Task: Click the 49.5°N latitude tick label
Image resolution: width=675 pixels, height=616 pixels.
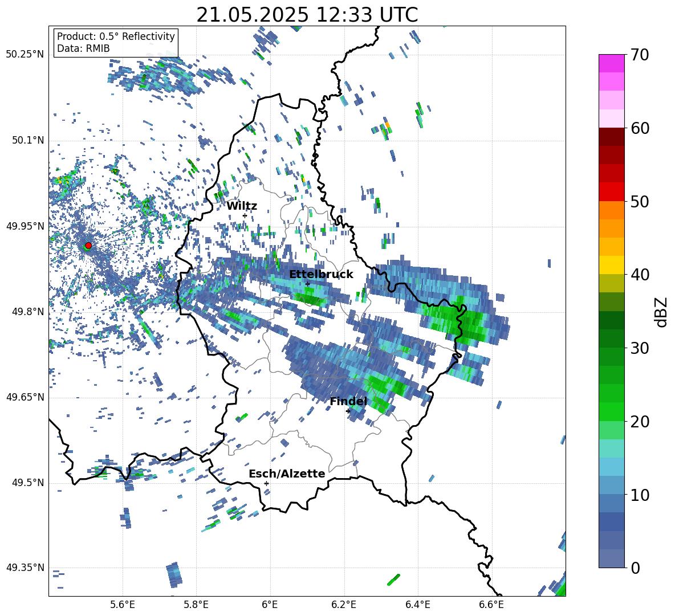Action: 27,483
